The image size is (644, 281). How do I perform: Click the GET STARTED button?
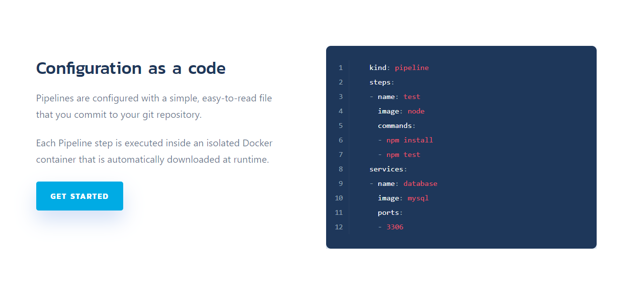tap(80, 196)
